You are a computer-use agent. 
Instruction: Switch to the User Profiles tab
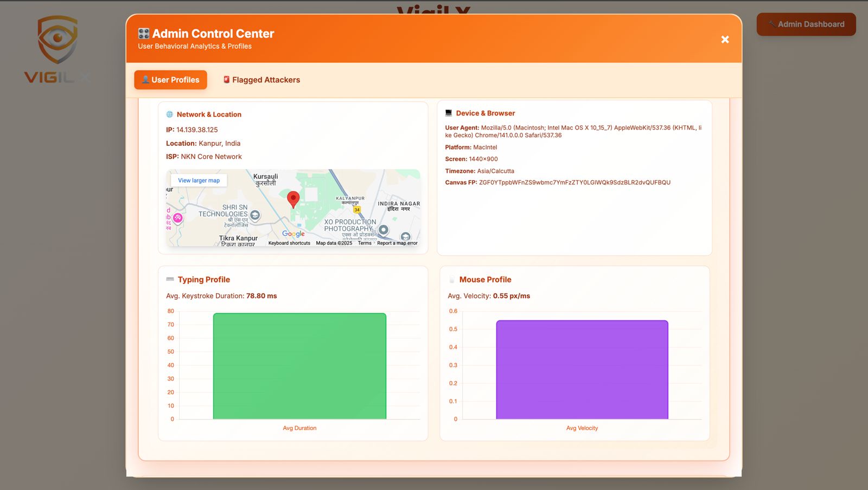point(171,80)
